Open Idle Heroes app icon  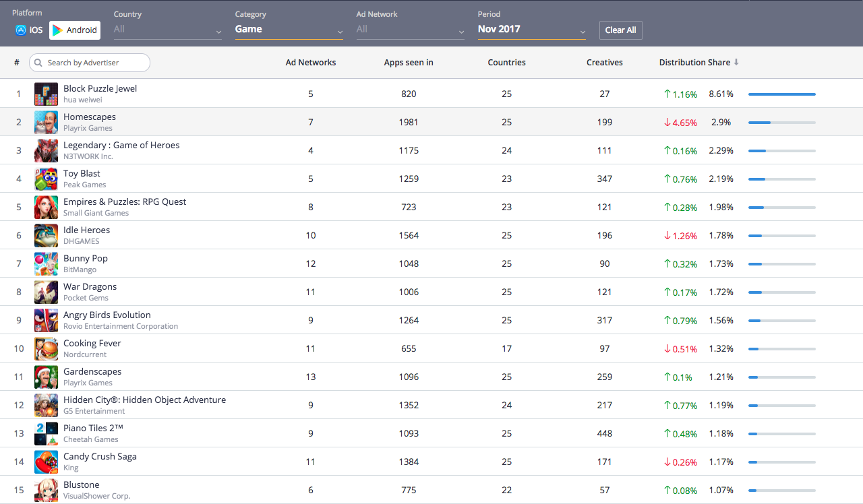tap(46, 236)
